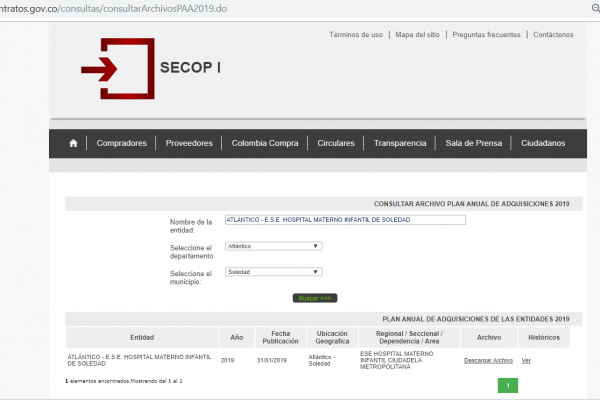Screen dimensions: 600x400
Task: Click the Entidad column header
Action: pyautogui.click(x=142, y=337)
